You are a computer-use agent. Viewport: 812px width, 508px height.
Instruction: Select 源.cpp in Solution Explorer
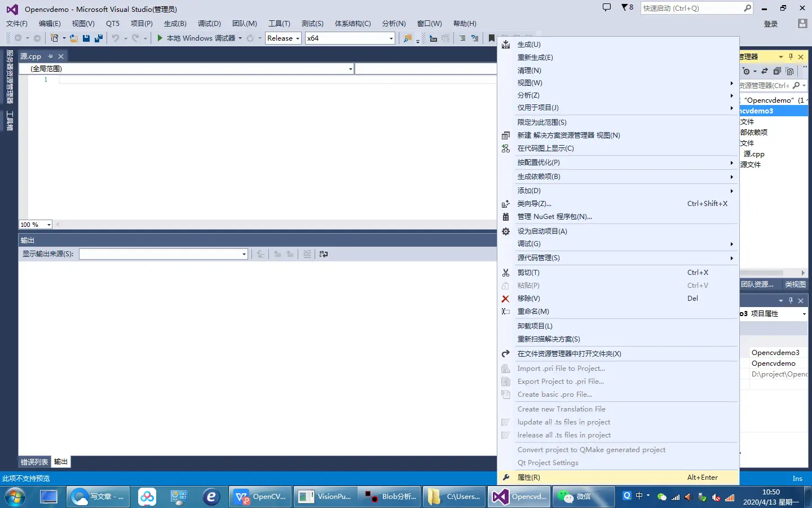(x=754, y=154)
